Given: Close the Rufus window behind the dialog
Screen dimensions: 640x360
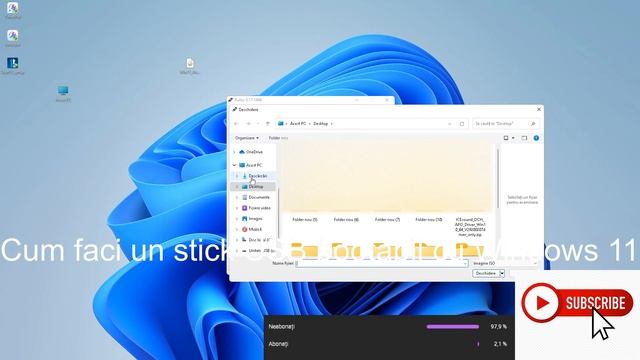Looking at the screenshot, I should coord(387,100).
